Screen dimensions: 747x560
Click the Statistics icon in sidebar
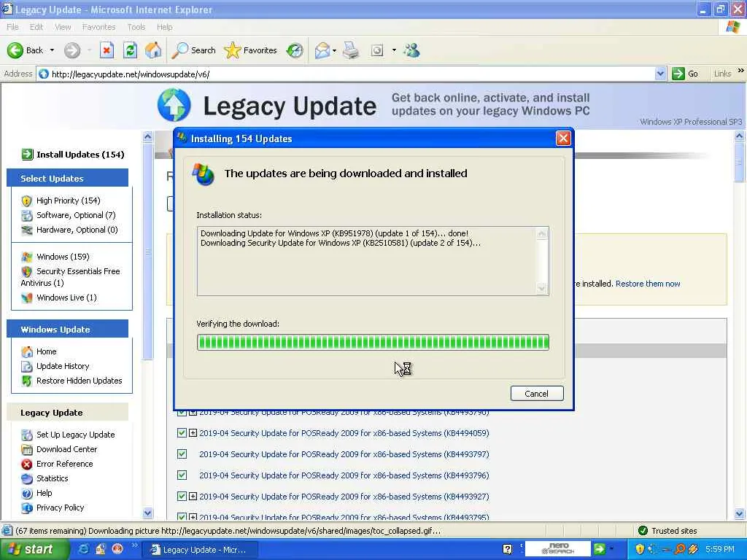(x=27, y=478)
